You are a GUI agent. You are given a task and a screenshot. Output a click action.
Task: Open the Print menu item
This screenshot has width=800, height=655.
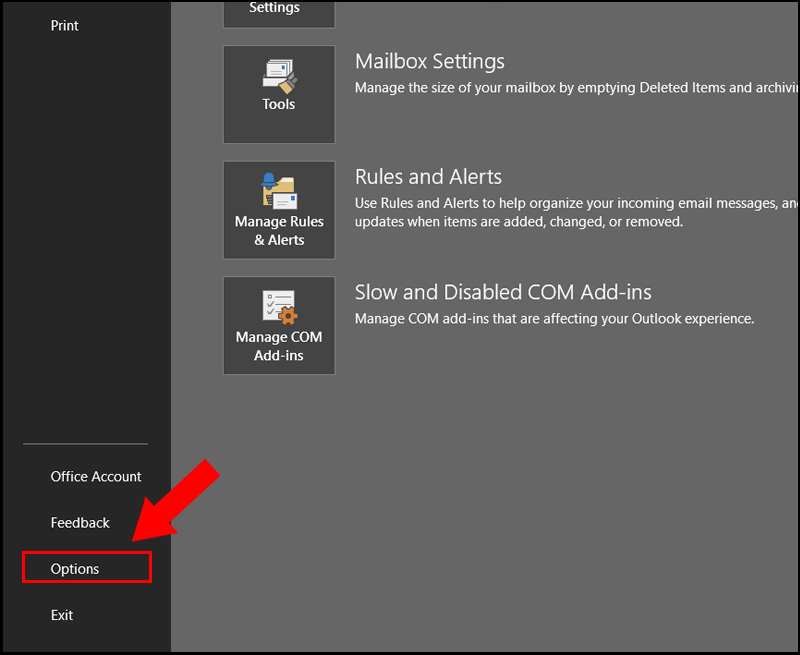[64, 25]
